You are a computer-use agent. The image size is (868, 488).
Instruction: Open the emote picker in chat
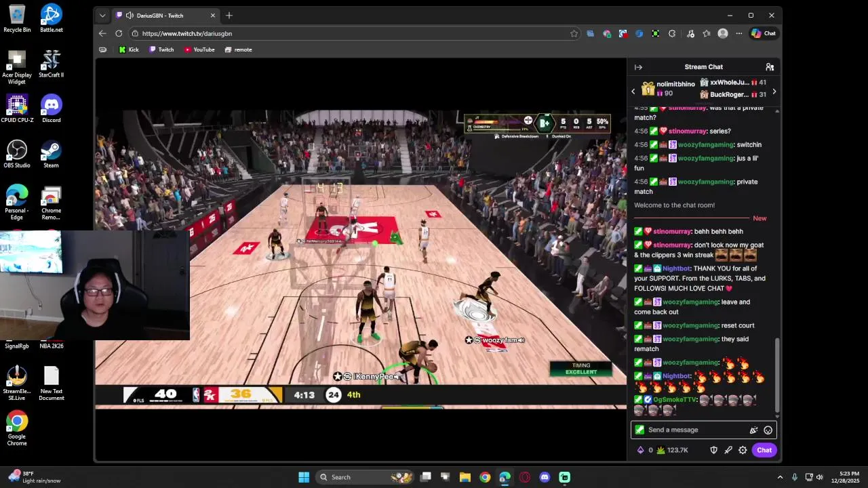[x=768, y=430]
